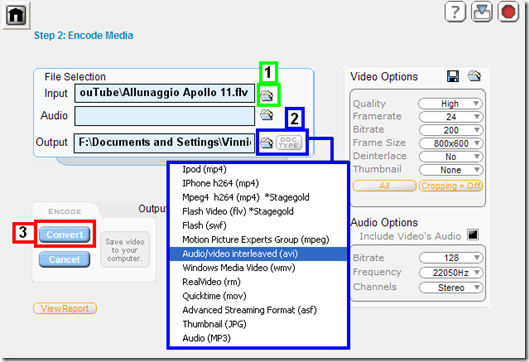Click the Home icon button
Image resolution: width=529 pixels, height=362 pixels.
click(x=16, y=15)
